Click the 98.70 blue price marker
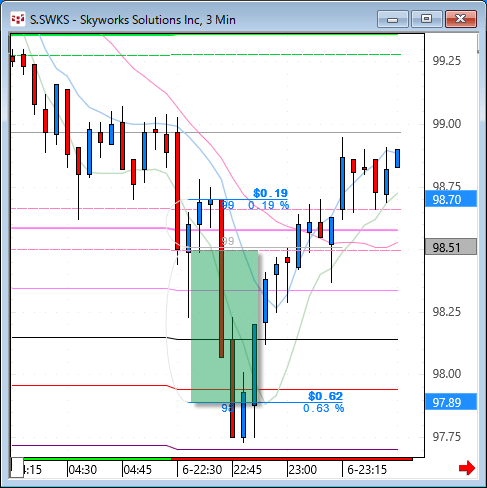Screen dimensions: 487x488 point(451,199)
